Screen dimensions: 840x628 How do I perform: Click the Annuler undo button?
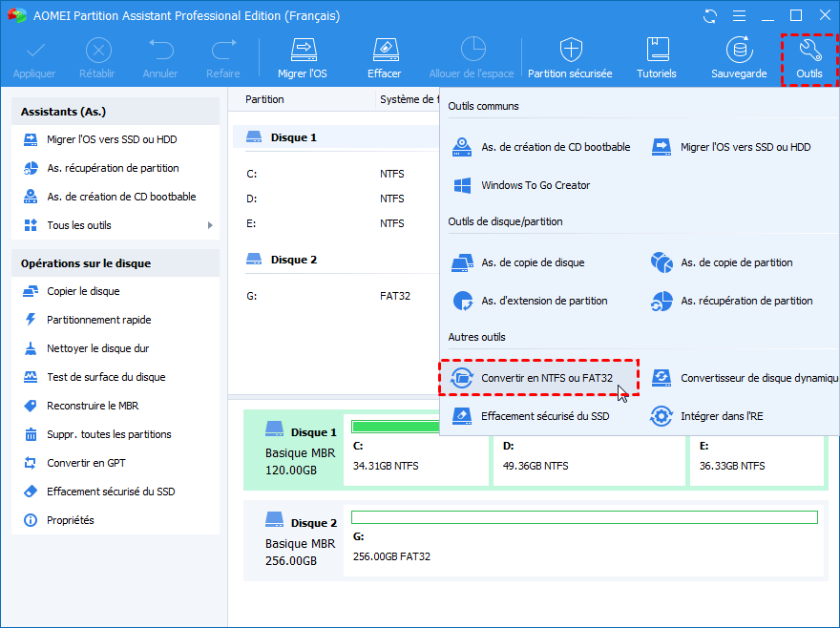pyautogui.click(x=160, y=59)
